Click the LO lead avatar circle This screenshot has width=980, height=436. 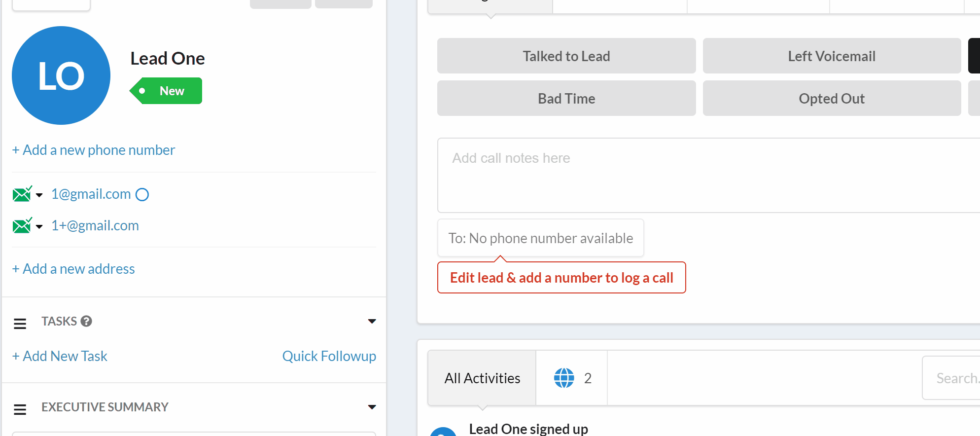coord(61,75)
